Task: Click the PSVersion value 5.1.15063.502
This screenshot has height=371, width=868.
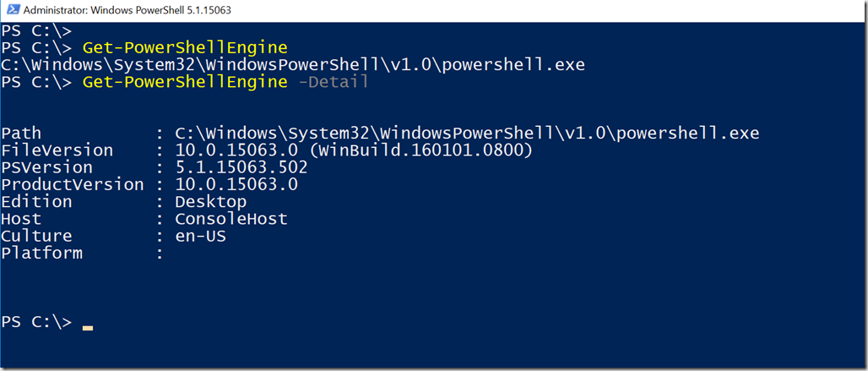Action: click(x=241, y=168)
